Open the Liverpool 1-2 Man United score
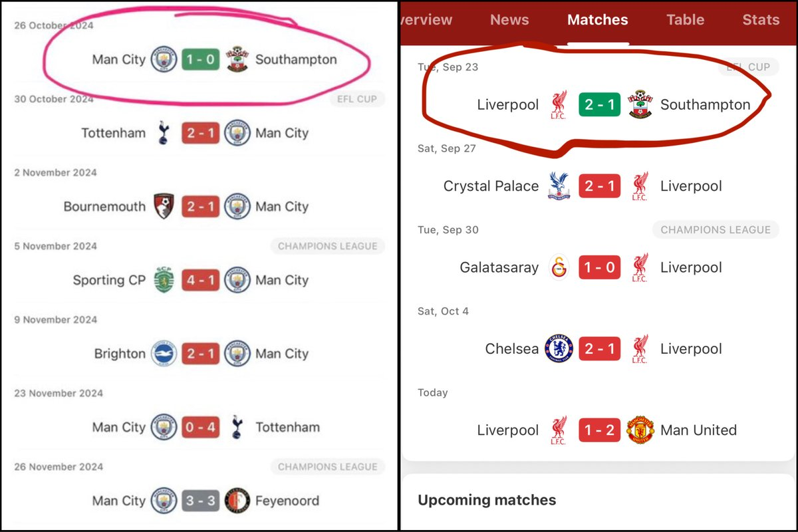This screenshot has width=798, height=532. (x=599, y=430)
